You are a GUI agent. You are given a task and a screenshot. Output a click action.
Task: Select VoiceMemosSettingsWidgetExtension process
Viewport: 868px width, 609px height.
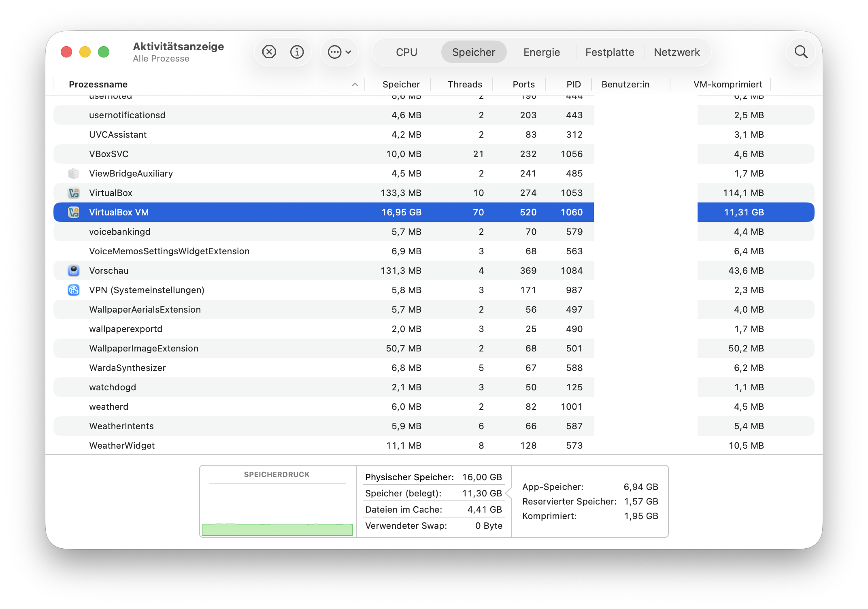click(x=169, y=251)
